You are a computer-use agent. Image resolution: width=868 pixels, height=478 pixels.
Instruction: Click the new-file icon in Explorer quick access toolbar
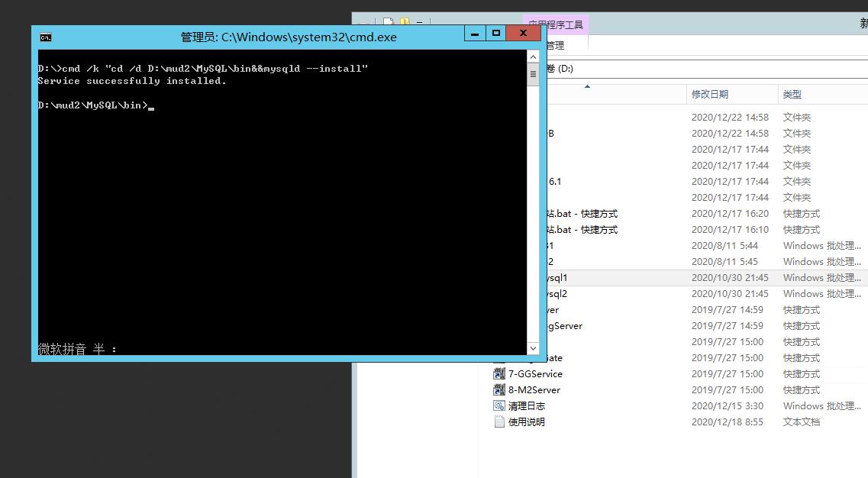point(389,23)
